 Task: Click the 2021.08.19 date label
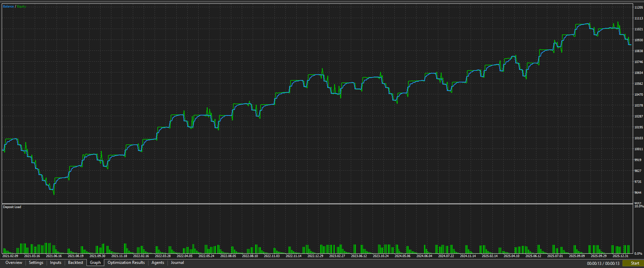coord(75,256)
